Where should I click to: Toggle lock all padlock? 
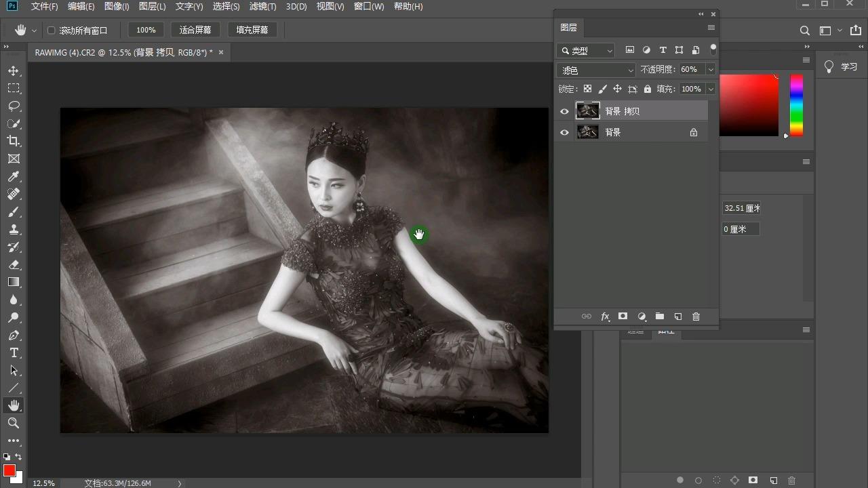[647, 89]
